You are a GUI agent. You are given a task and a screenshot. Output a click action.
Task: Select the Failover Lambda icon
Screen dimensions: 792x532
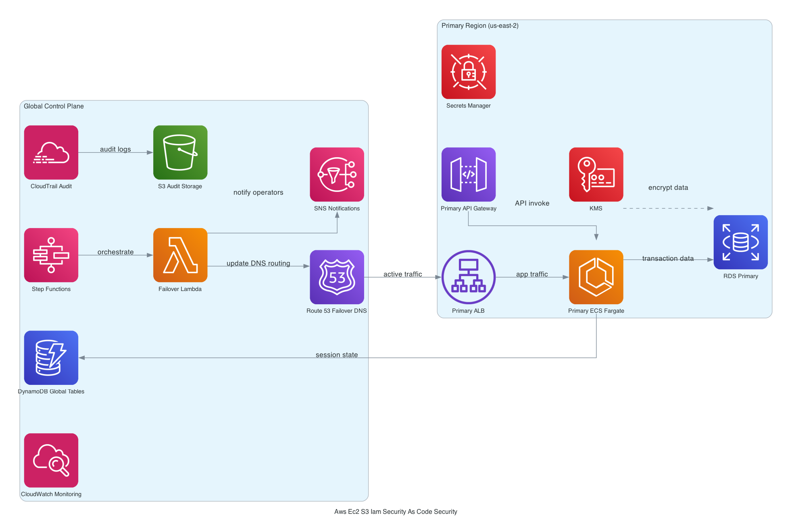coord(180,255)
